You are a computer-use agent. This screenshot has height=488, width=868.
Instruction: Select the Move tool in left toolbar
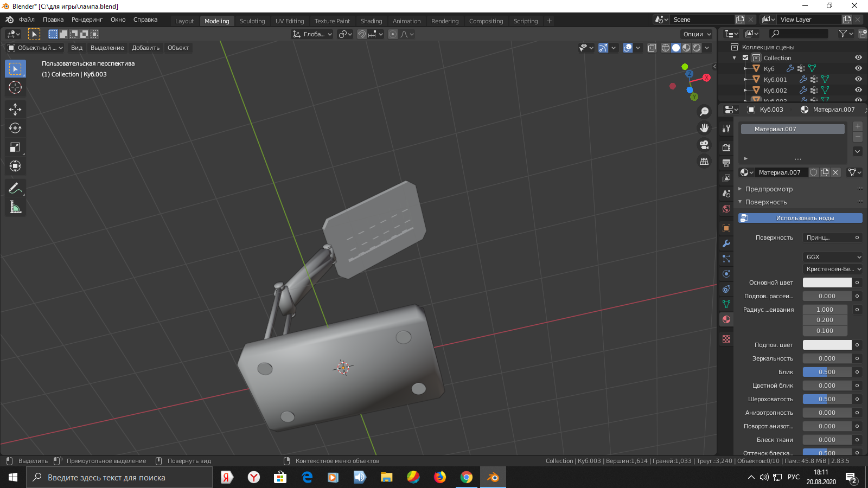15,110
